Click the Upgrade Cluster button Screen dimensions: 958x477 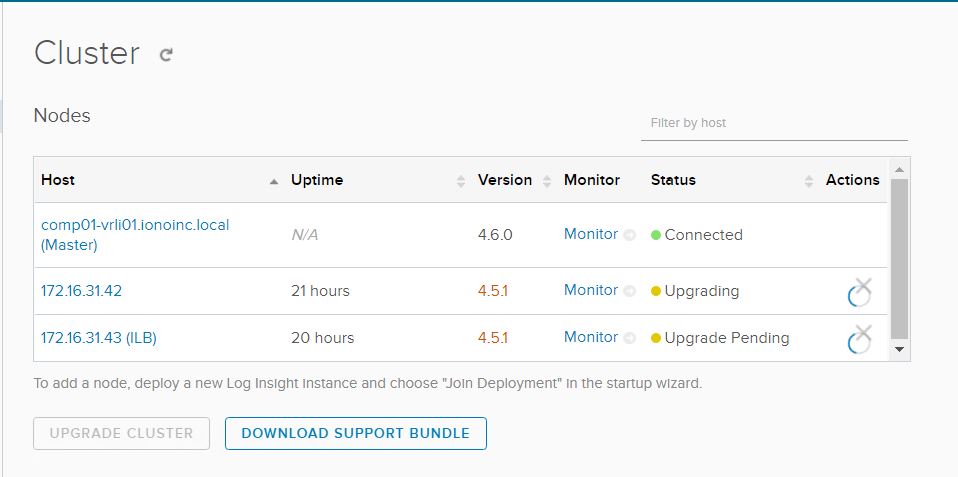pos(121,433)
